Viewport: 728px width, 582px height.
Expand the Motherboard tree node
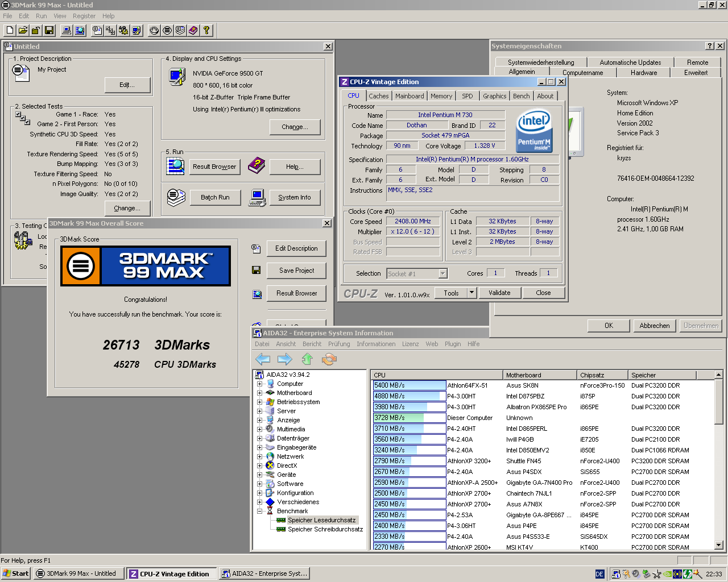pos(259,393)
